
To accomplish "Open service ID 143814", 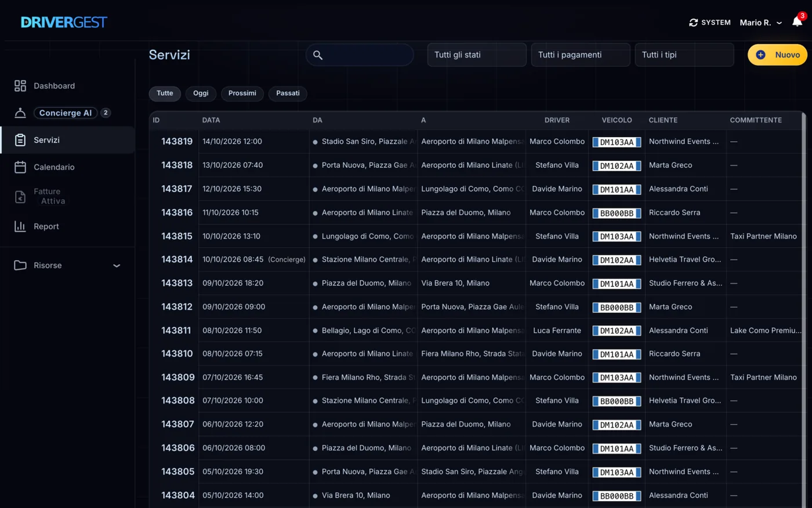I will tap(177, 260).
